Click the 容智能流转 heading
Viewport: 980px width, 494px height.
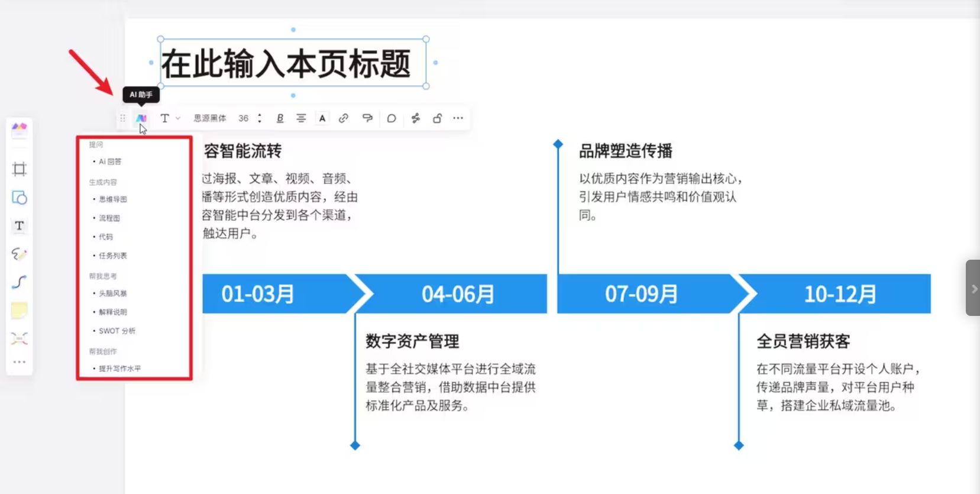[242, 151]
